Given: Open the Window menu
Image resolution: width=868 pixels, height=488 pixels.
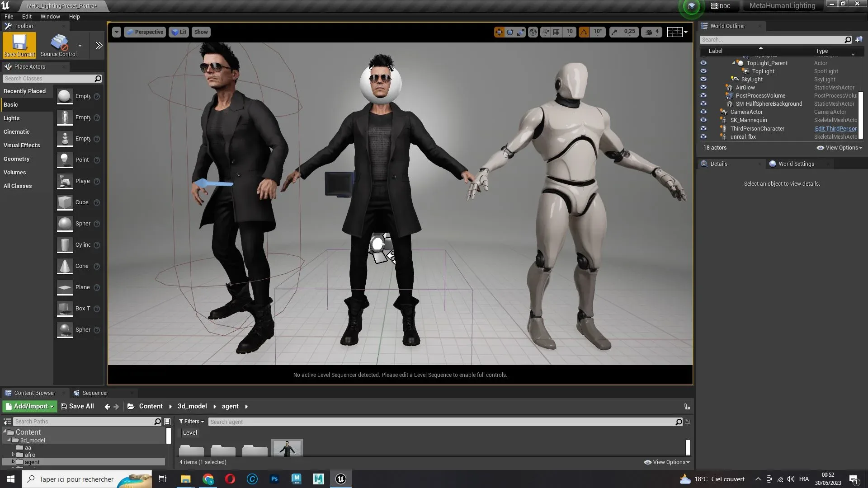Looking at the screenshot, I should click(x=50, y=17).
